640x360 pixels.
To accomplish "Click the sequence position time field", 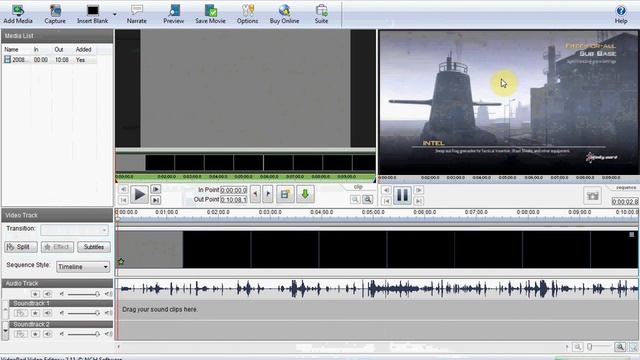I will coord(624,202).
